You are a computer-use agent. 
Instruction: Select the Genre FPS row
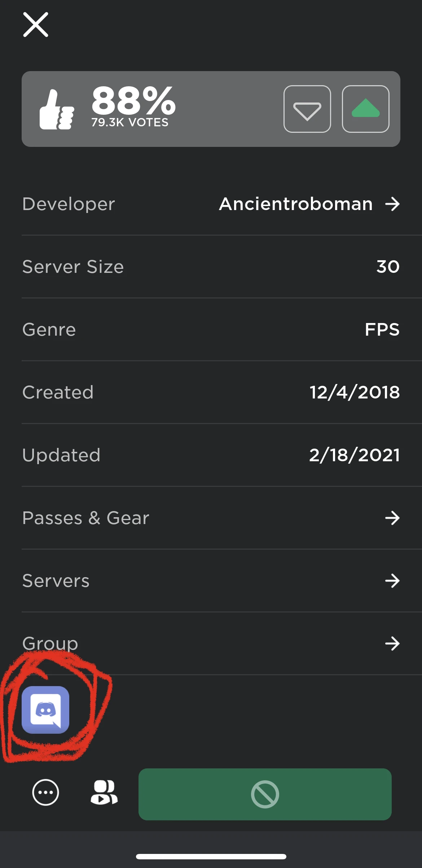click(211, 330)
